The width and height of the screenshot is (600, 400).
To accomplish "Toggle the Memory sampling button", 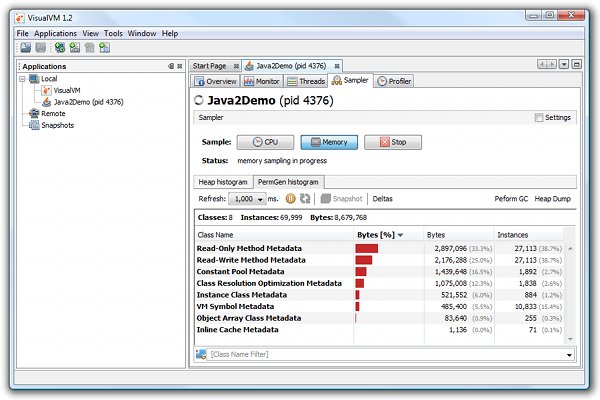I will click(329, 143).
